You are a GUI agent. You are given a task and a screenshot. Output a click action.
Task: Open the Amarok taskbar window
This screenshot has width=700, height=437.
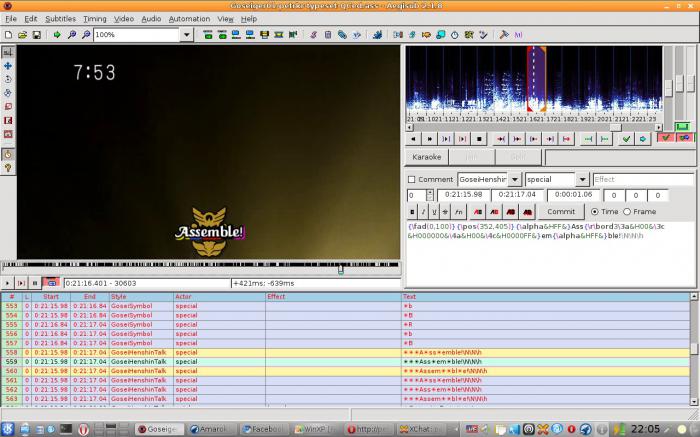pos(210,429)
